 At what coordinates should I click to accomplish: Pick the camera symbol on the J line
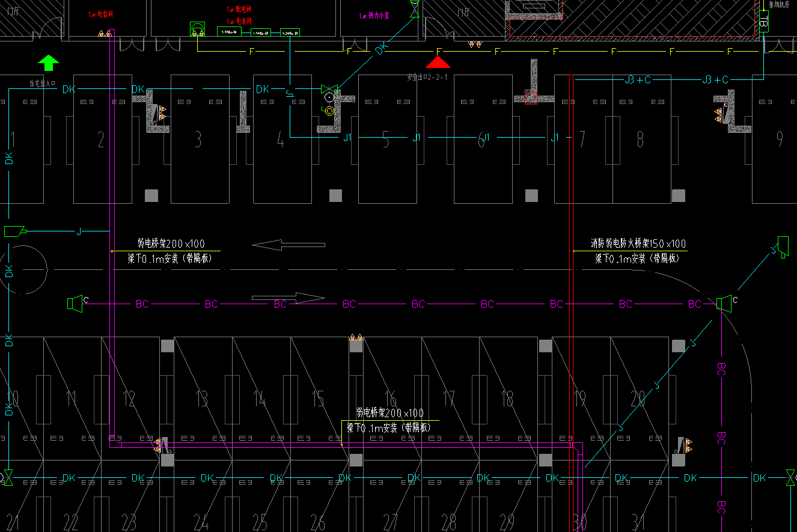pyautogui.click(x=14, y=231)
